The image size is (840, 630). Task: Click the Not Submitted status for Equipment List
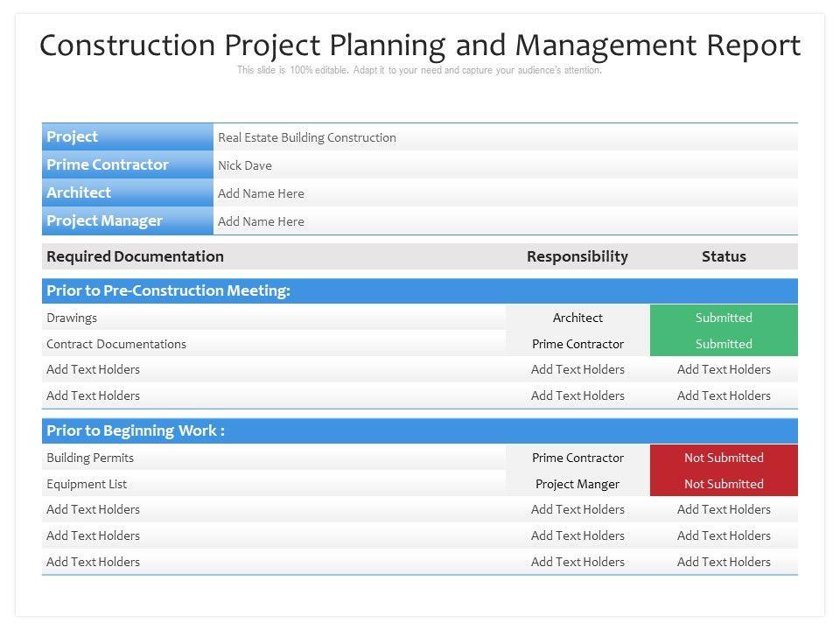pos(724,484)
